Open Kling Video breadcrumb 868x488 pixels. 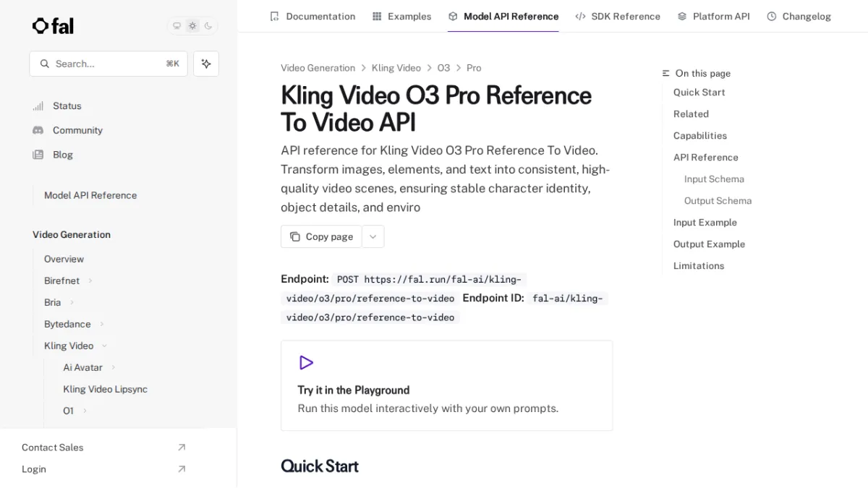[x=396, y=68]
